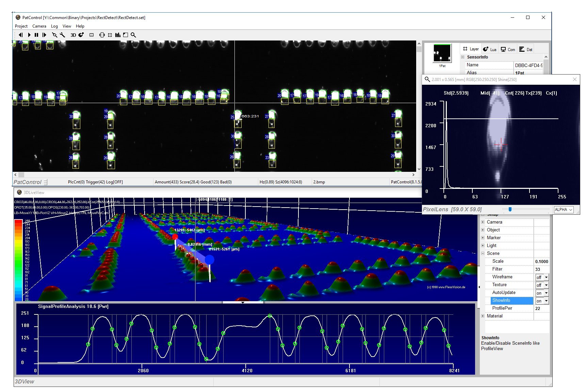Open the Log menu
The image size is (586, 392).
pyautogui.click(x=54, y=26)
